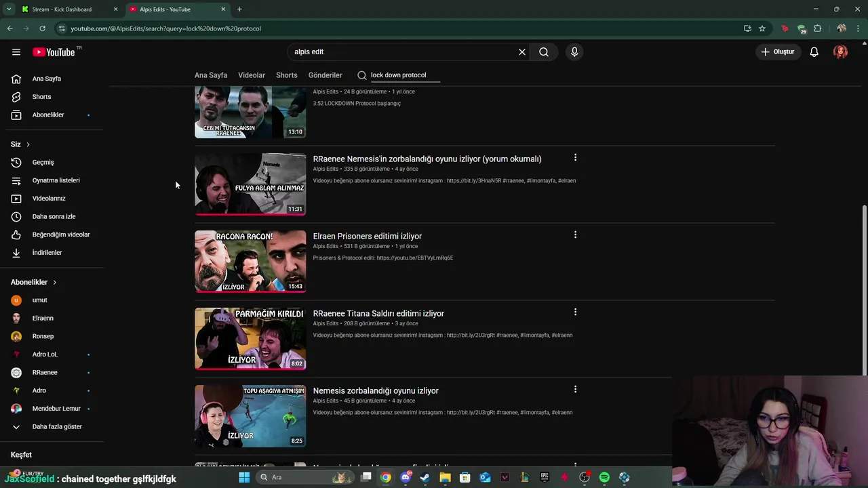The width and height of the screenshot is (868, 488).
Task: Open Discord from the taskbar
Action: 406,477
